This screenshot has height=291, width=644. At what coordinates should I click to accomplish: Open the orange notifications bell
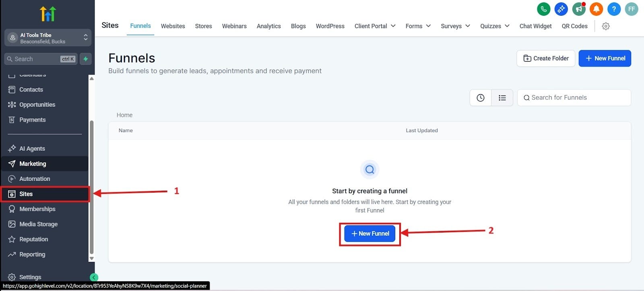(x=596, y=9)
